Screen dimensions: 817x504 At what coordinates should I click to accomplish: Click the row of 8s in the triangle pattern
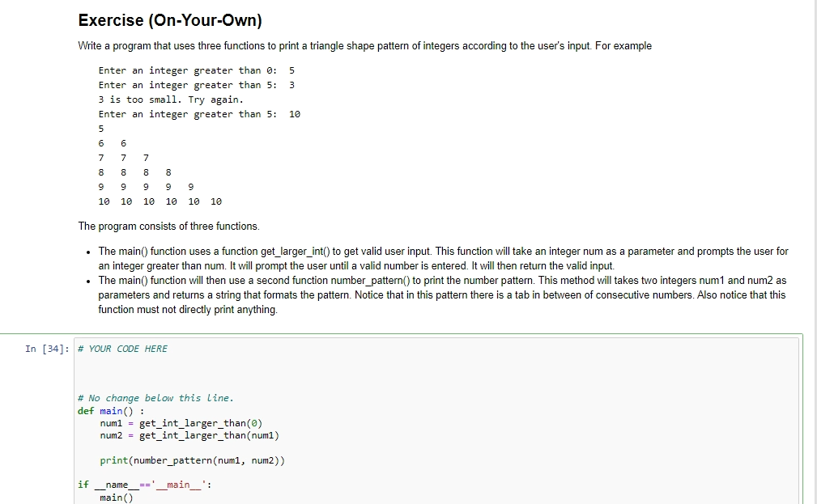tap(135, 172)
